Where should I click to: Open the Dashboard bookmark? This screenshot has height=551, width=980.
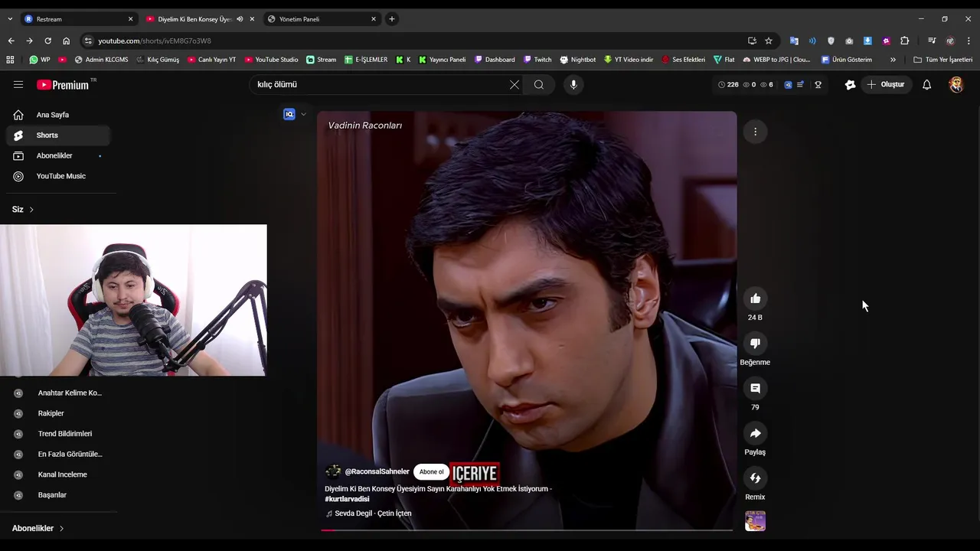pos(495,60)
